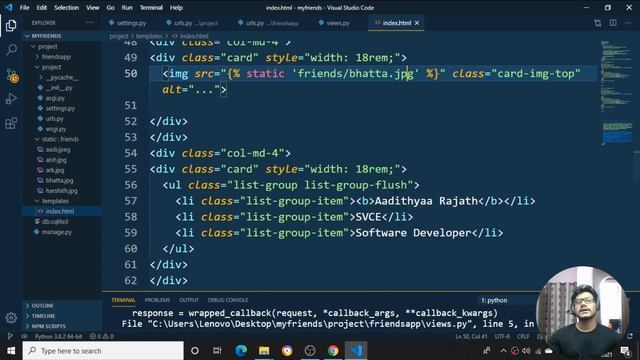Open the terminal selector '1: python' dropdown
Viewport: 640px width, 360px height.
[x=506, y=300]
